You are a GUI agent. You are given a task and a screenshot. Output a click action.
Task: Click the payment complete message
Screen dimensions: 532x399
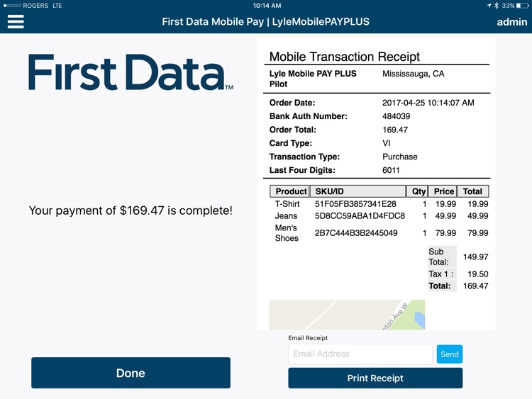(x=131, y=210)
